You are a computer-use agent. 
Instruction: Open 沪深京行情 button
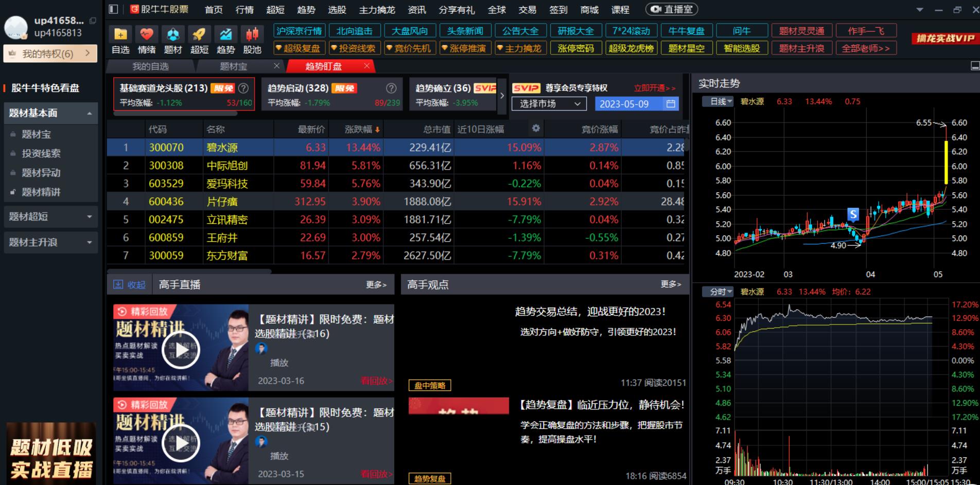click(299, 31)
